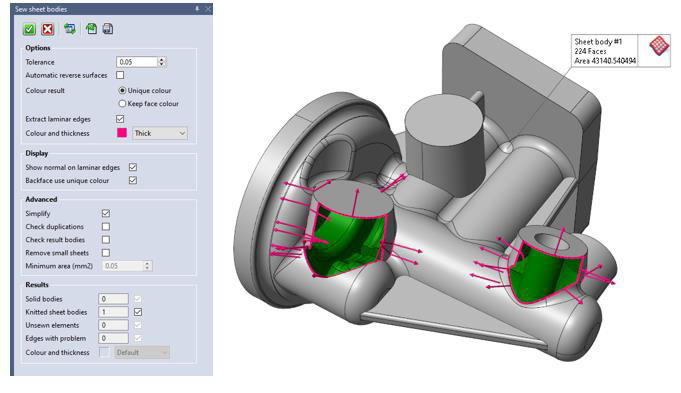Click the Edges with problem greyed checkbox
This screenshot has width=681, height=393.
(x=138, y=338)
